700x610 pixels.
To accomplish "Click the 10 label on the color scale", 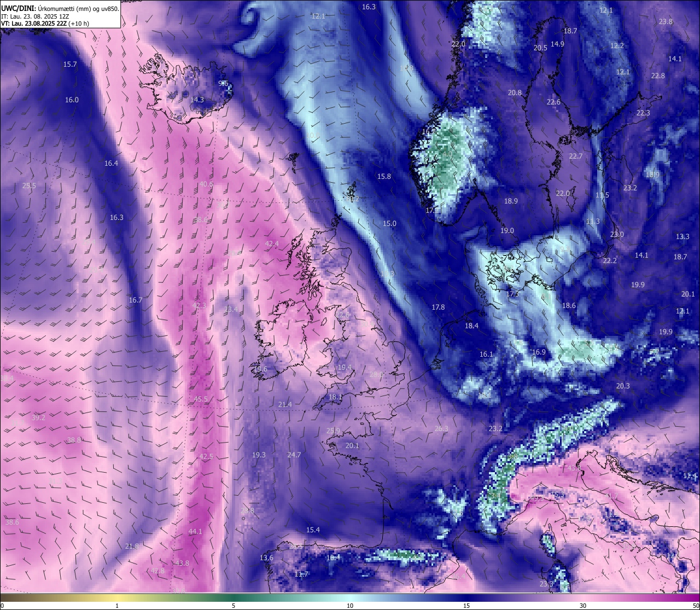I will pos(350,606).
